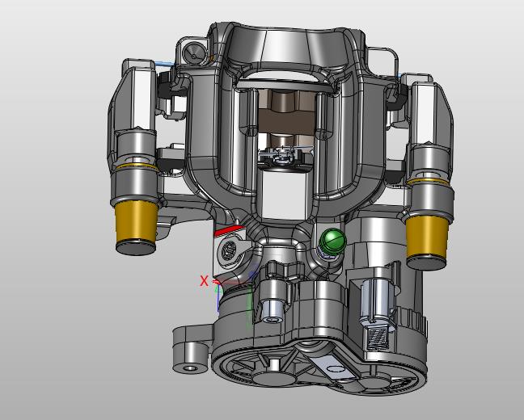Image resolution: width=524 pixels, height=420 pixels.
Task: Select the green bleeder screw on the caliper
Action: [332, 239]
